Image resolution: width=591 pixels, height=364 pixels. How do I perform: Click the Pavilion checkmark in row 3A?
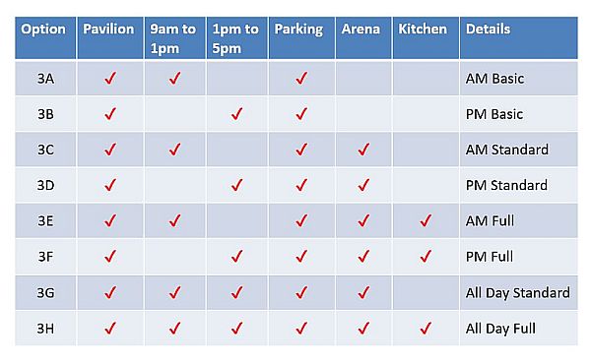click(x=110, y=79)
